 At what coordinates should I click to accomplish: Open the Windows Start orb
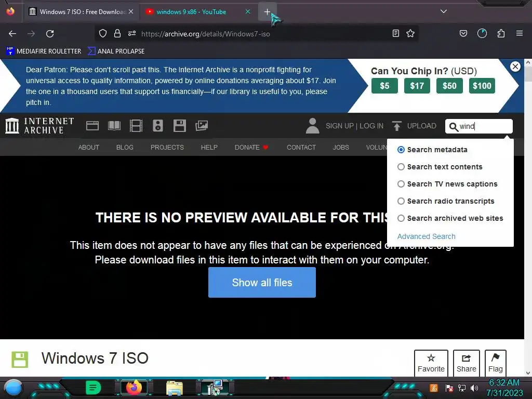tap(14, 388)
